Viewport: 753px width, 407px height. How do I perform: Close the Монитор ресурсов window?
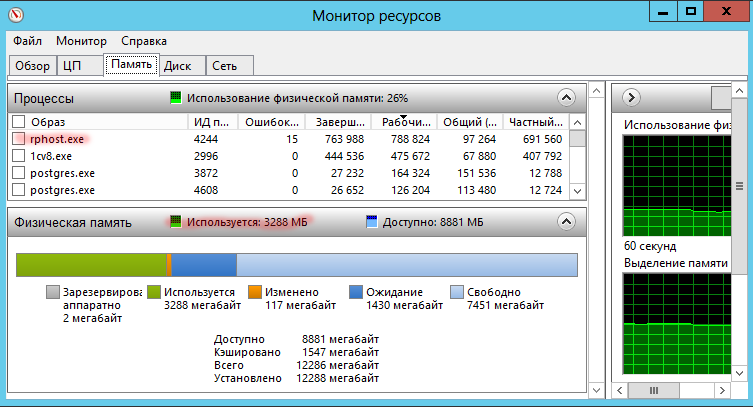tap(726, 11)
